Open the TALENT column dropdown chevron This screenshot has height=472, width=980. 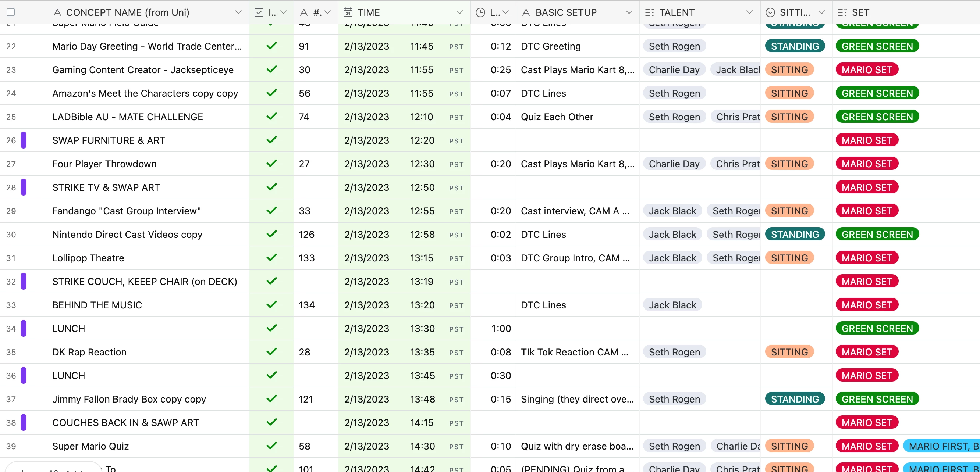749,12
